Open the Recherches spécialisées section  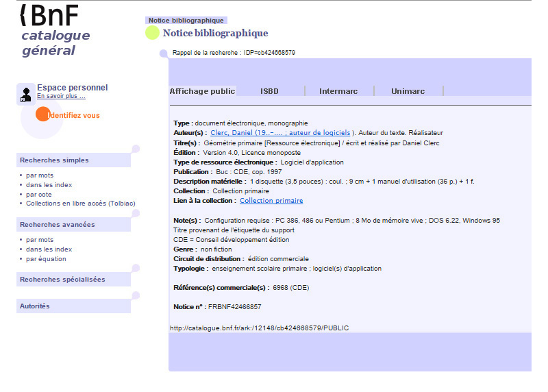click(73, 280)
